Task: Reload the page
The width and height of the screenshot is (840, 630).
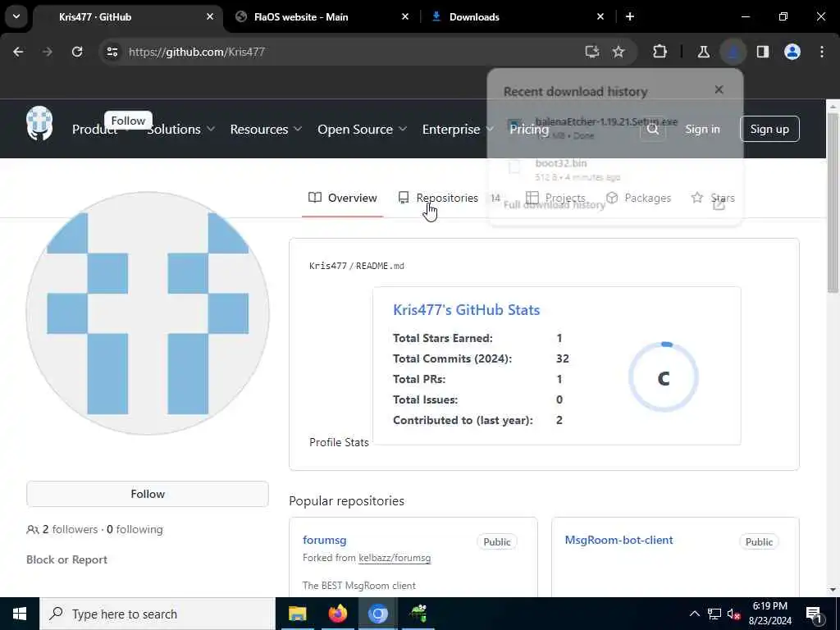Action: click(x=77, y=52)
